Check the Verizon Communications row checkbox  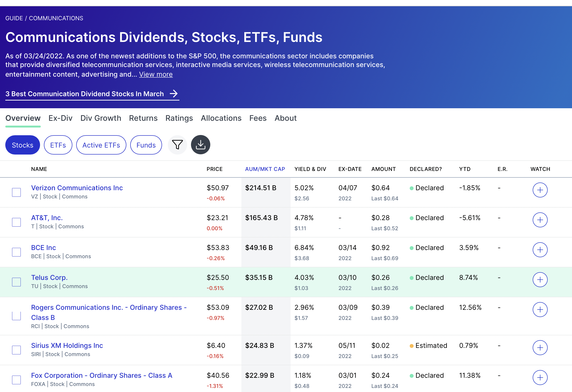pyautogui.click(x=16, y=192)
